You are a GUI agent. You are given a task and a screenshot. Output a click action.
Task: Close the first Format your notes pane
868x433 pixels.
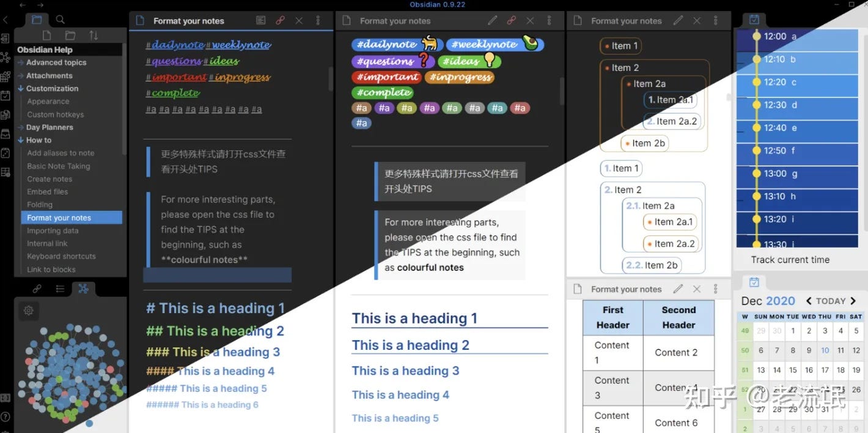[x=299, y=20]
